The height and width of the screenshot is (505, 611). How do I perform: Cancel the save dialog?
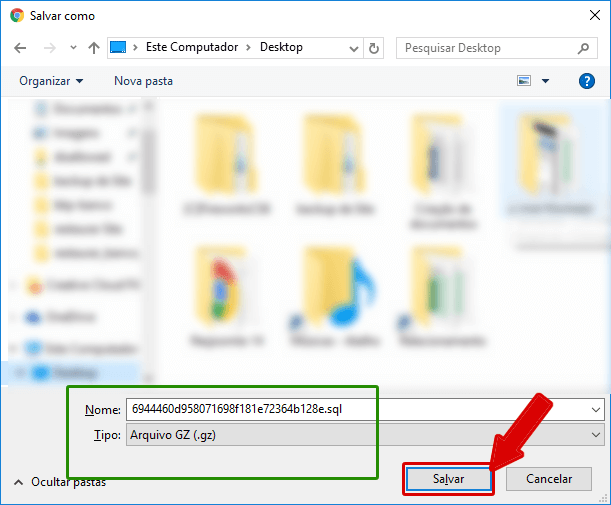[549, 479]
